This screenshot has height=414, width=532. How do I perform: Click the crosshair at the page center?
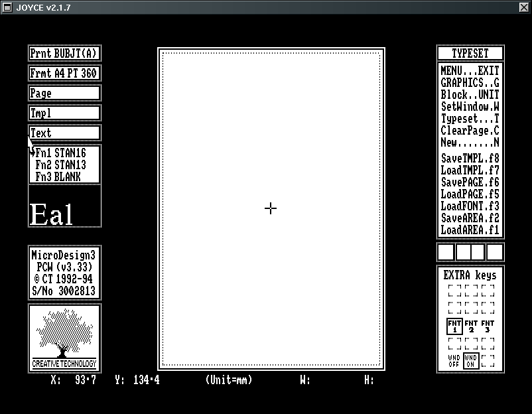(x=271, y=208)
